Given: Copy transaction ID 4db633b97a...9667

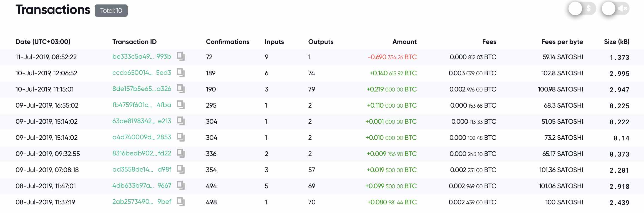Looking at the screenshot, I should (181, 186).
